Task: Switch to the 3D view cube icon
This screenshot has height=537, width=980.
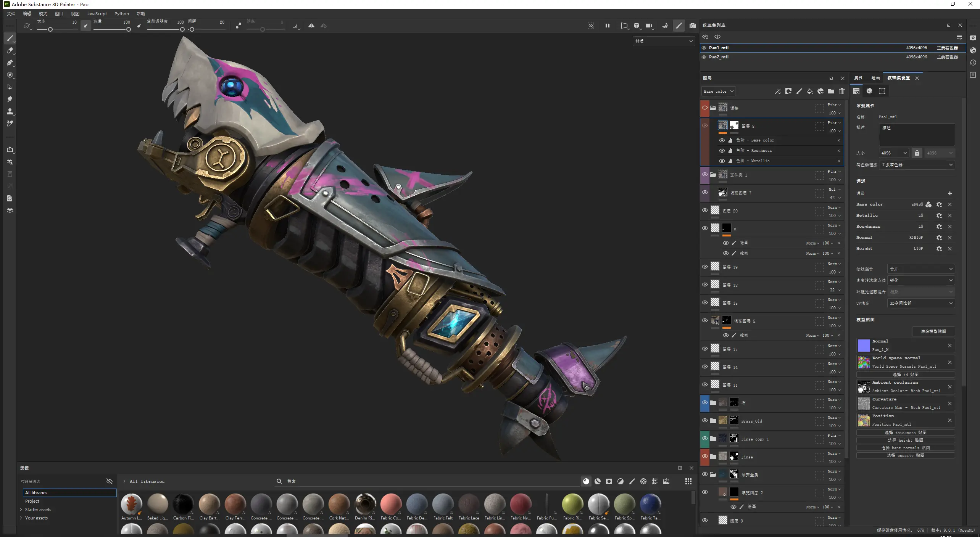Action: (637, 26)
